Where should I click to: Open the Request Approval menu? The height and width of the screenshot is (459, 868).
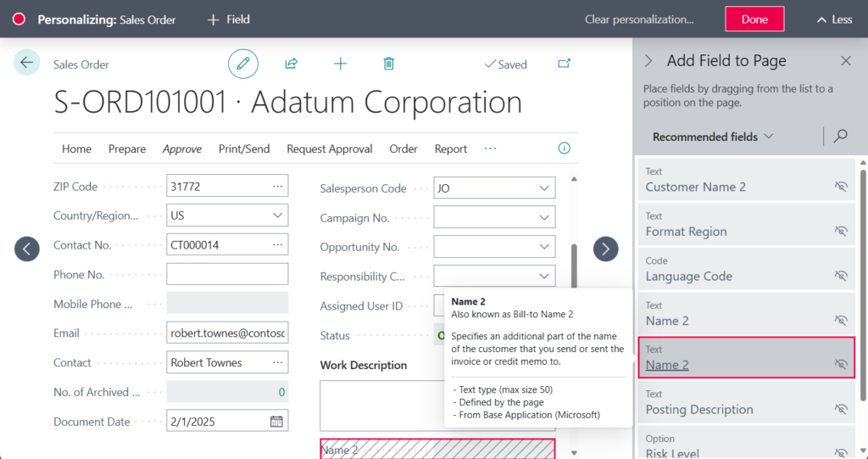(329, 148)
